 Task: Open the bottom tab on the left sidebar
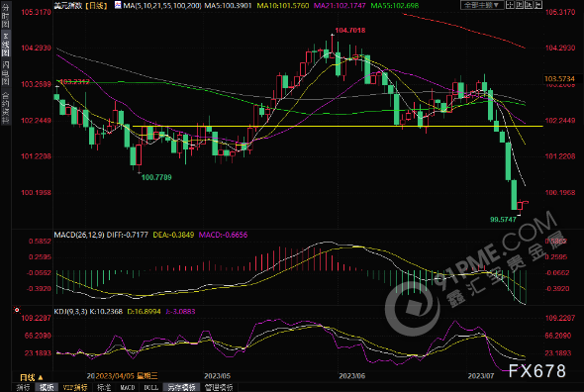[x=6, y=107]
